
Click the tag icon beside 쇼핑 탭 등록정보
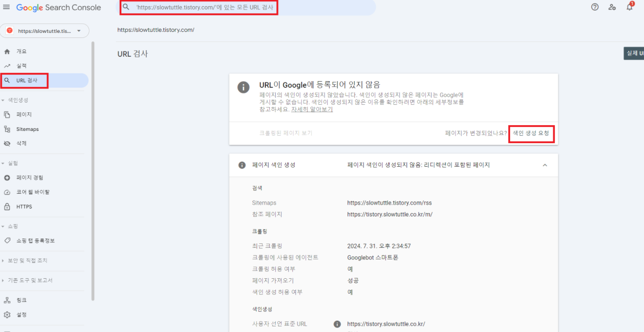(x=7, y=241)
